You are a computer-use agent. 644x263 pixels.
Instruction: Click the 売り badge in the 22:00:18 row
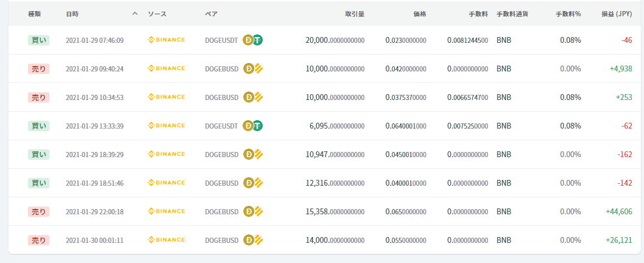pyautogui.click(x=38, y=212)
